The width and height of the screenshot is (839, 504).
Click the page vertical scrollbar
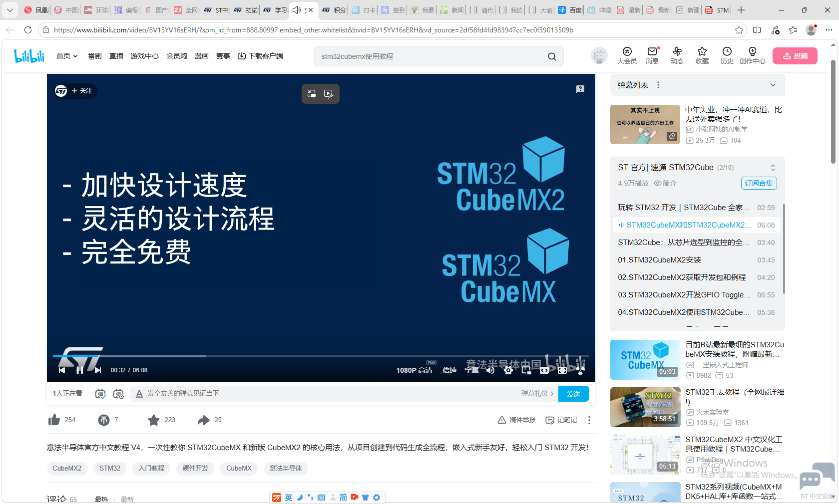(833, 111)
